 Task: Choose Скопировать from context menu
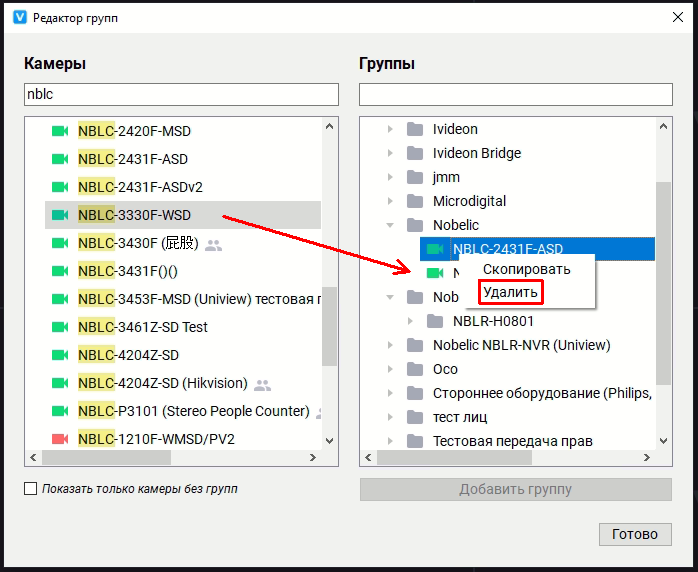tap(527, 269)
